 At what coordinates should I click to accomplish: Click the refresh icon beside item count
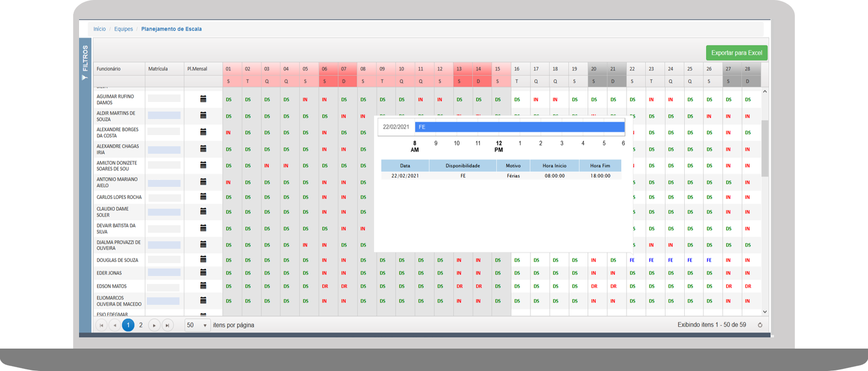click(x=760, y=325)
